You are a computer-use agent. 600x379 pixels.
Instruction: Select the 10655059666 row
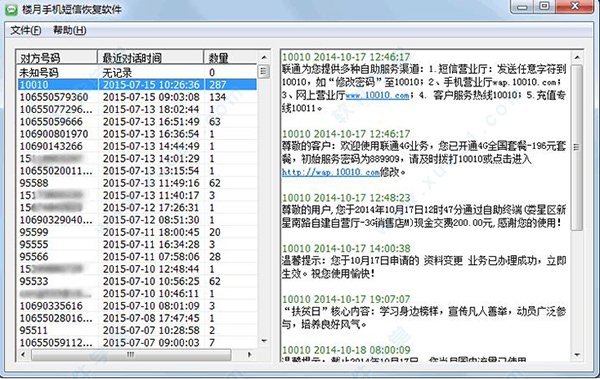[137, 122]
